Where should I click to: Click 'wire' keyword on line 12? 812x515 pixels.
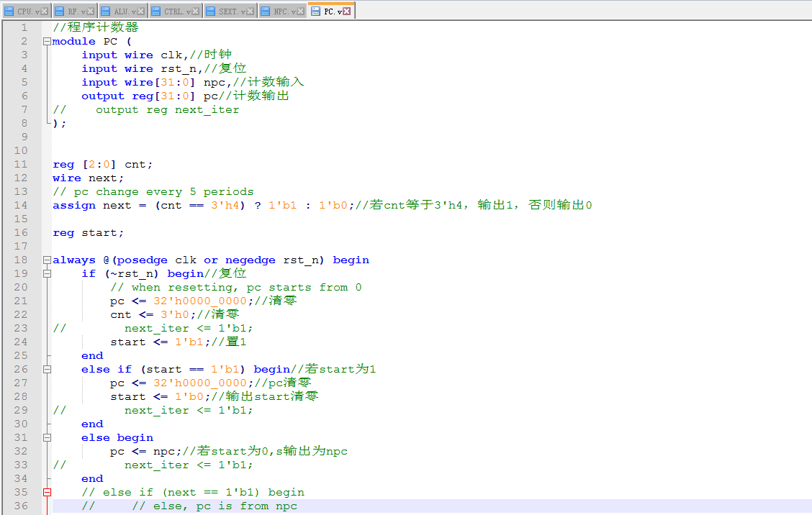[x=67, y=178]
